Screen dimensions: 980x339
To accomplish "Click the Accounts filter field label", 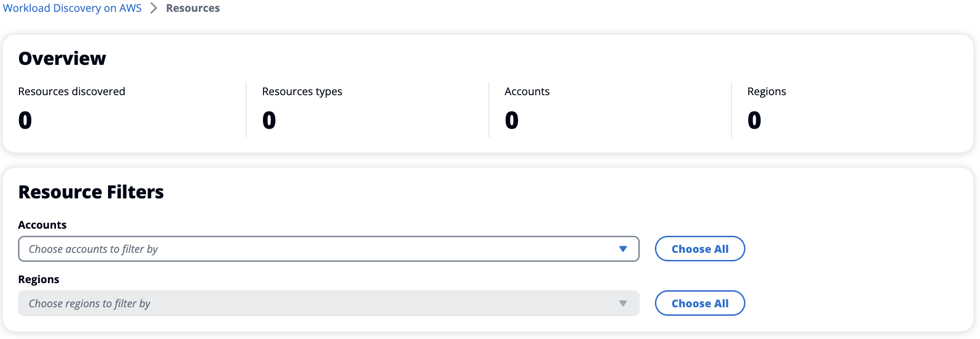I will [42, 225].
